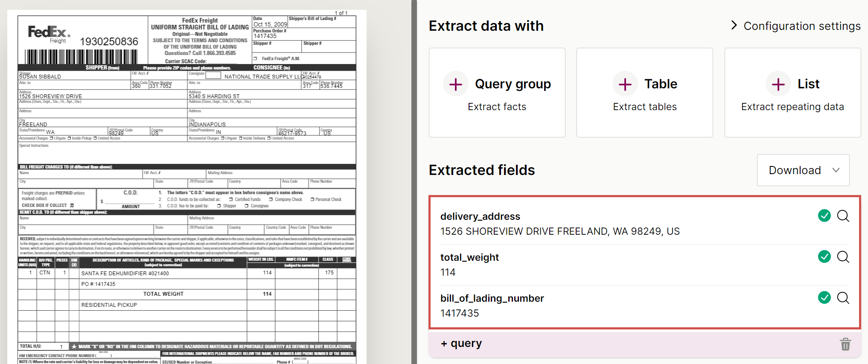The height and width of the screenshot is (364, 868).
Task: Click the value 1526 SHOREVIEW DRIVE FREELAND, WA 98249, US
Action: tap(560, 231)
